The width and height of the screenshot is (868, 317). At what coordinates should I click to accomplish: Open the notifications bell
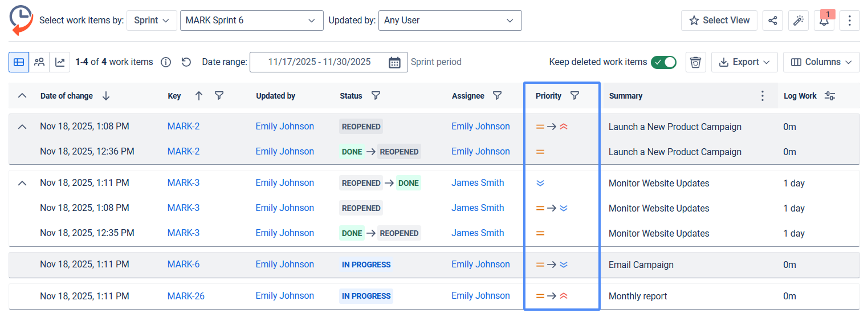824,21
